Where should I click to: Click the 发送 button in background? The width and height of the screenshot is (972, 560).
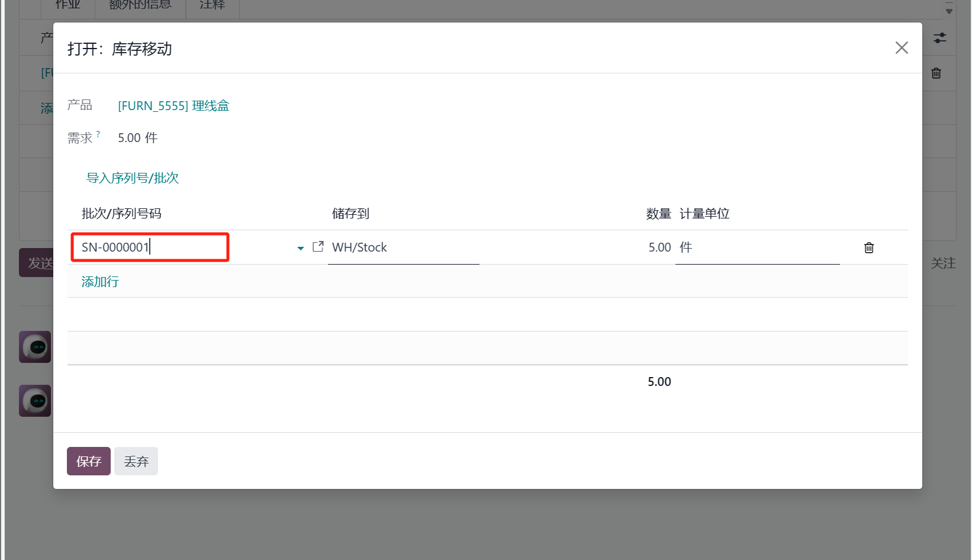click(x=36, y=263)
